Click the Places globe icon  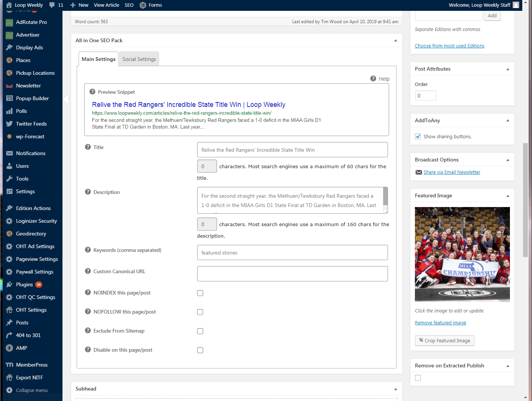click(x=9, y=60)
